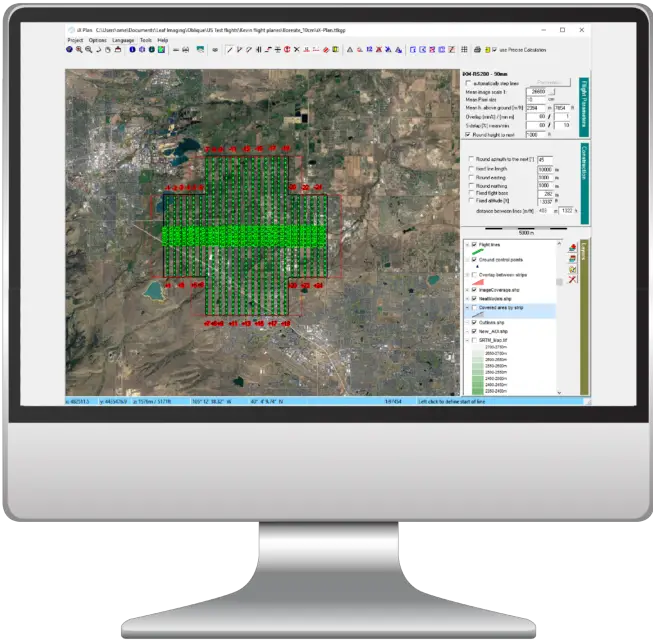Expand the Overlap between strips node
The height and width of the screenshot is (640, 653).
467,275
